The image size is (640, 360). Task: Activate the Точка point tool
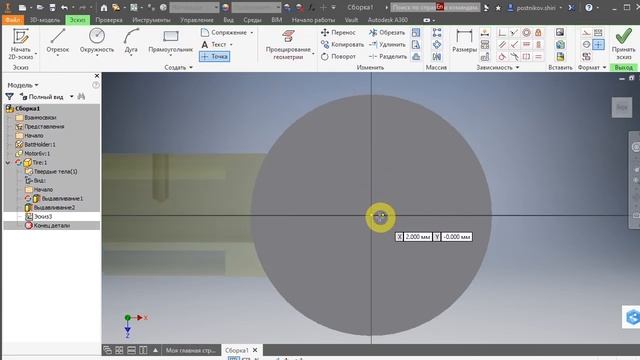(x=215, y=56)
